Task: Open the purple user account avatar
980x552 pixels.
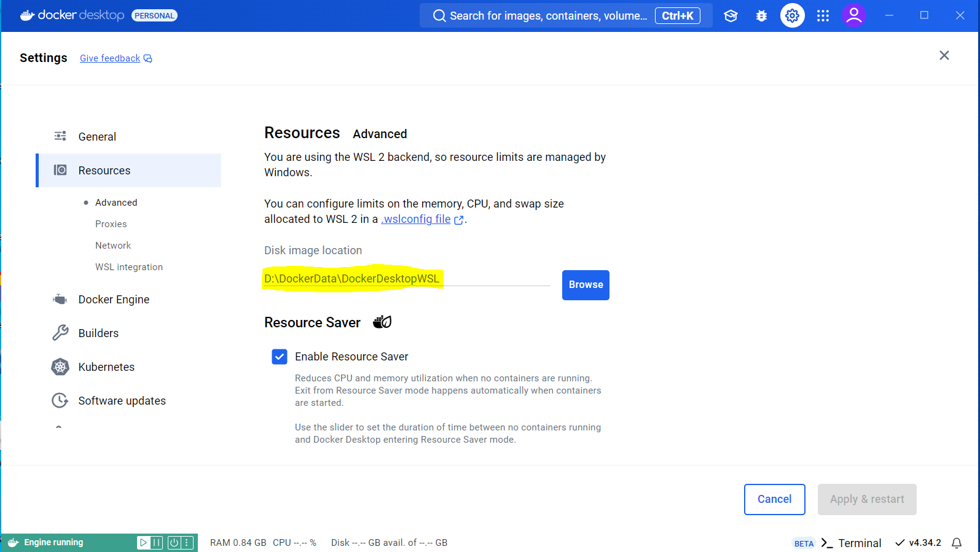Action: (x=854, y=15)
